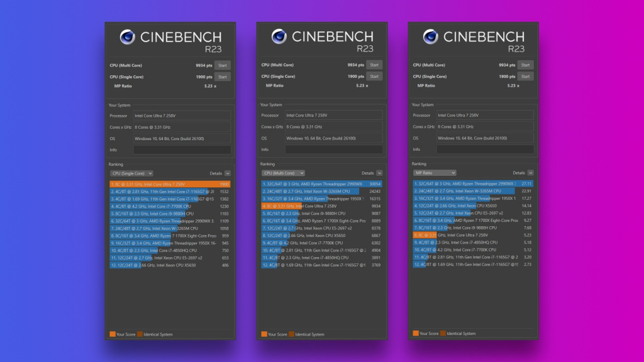Start CPU (Multi Core) test in Single Core ranking window
Screen dimensions: 644x362
(222, 65)
